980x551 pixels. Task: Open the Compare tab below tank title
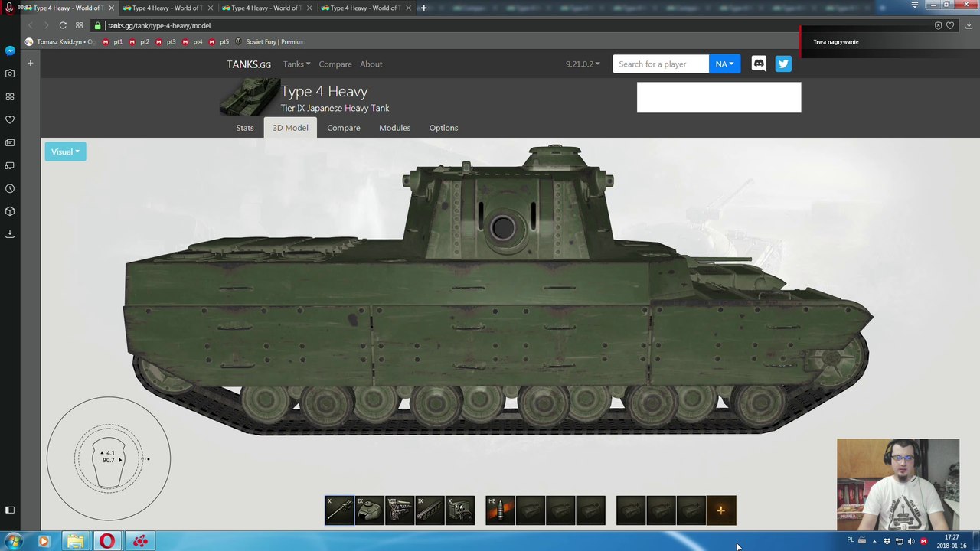(344, 128)
